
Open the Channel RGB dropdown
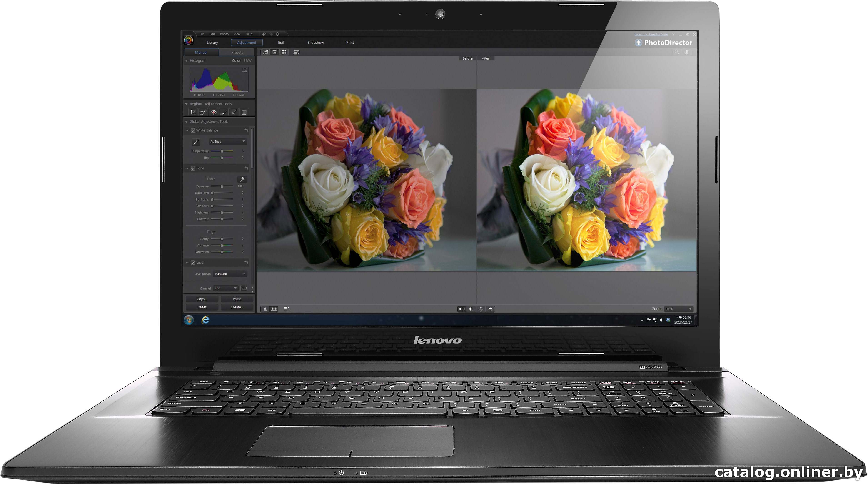[x=225, y=288]
